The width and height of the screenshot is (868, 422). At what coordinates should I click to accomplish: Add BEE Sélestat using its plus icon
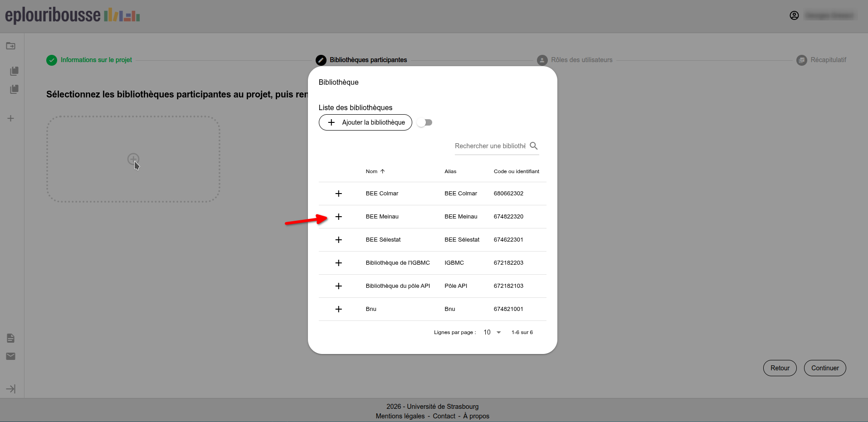338,240
